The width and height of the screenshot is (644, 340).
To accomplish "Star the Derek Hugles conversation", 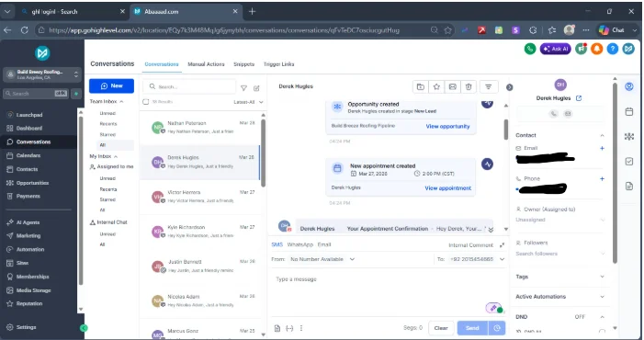I will tap(436, 86).
